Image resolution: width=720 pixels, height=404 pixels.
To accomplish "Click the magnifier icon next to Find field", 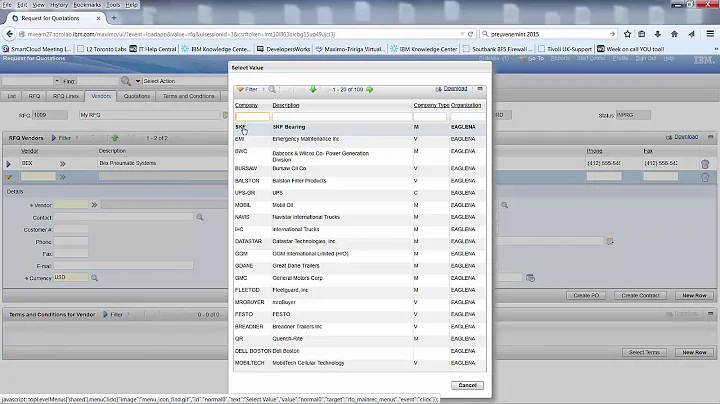I will click(x=125, y=81).
